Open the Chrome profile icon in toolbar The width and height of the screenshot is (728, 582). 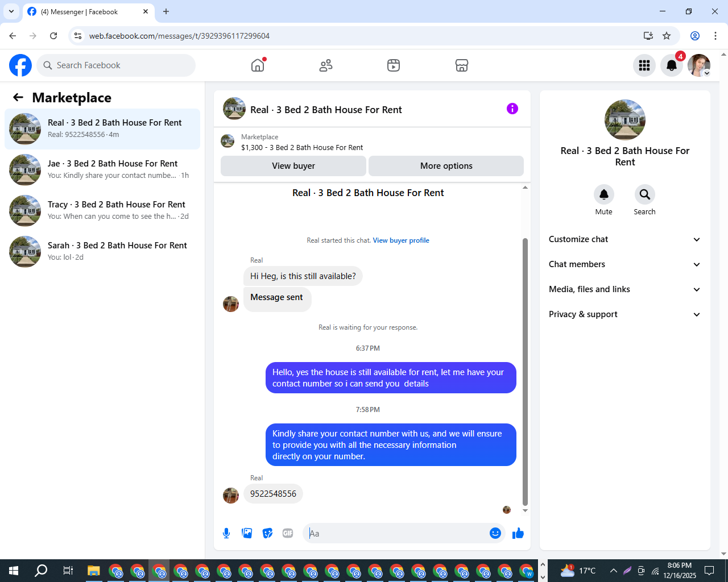click(695, 36)
